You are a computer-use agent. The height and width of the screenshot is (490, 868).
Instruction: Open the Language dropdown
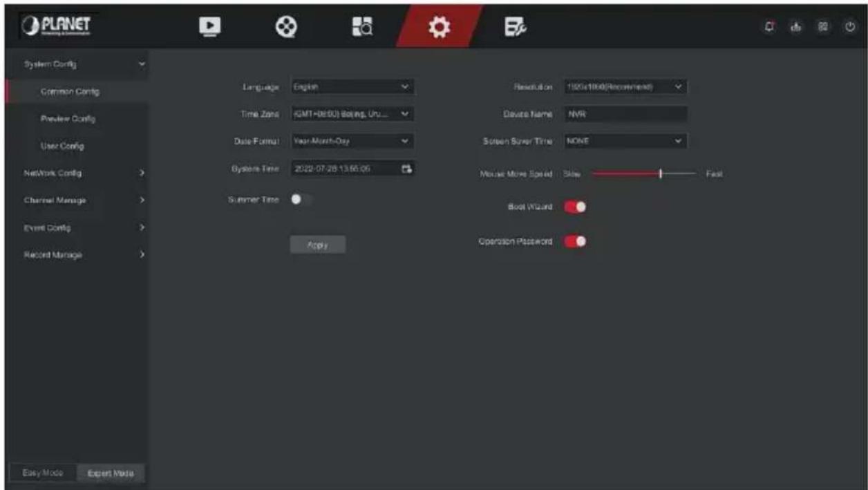click(x=352, y=87)
